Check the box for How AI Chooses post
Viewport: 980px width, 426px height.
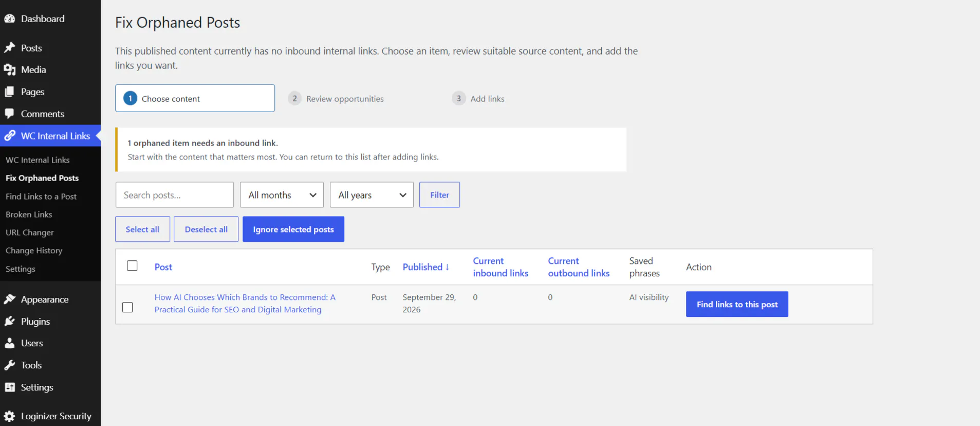[x=128, y=307]
